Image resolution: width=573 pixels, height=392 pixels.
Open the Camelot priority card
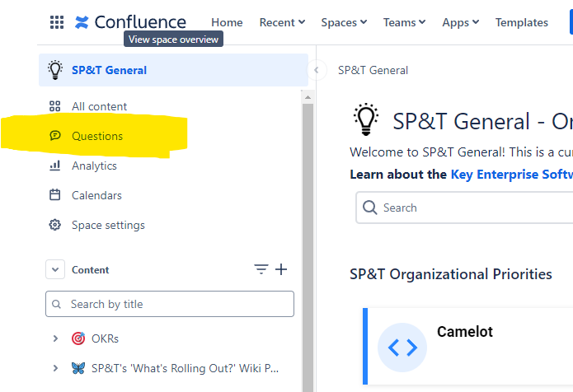464,346
